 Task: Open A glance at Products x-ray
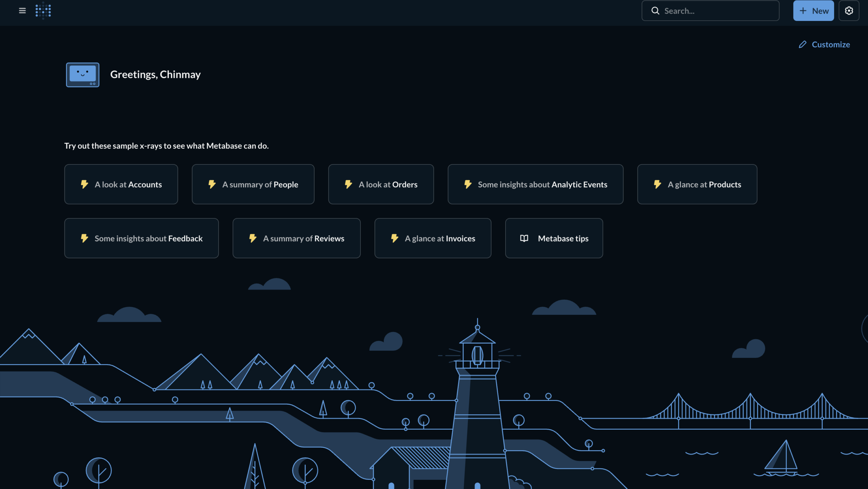(x=697, y=184)
